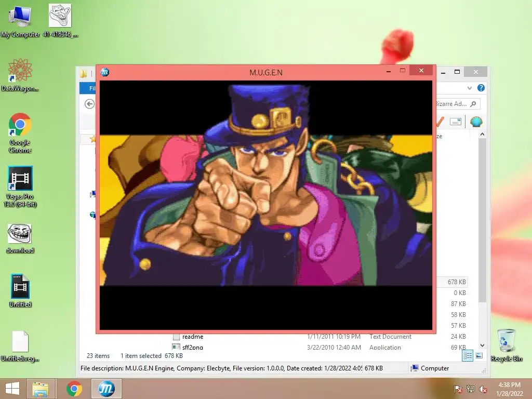
Task: Expand the Explorer ribbon chevron
Action: click(470, 88)
